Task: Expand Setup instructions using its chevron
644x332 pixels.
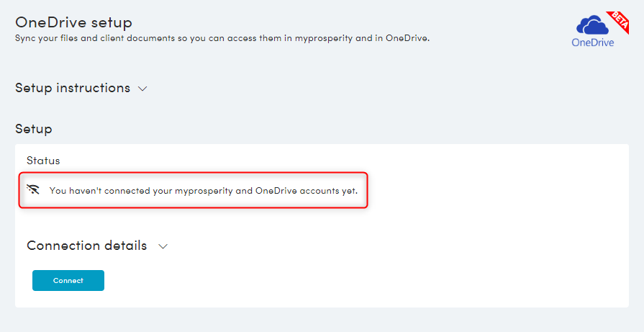Action: coord(142,89)
